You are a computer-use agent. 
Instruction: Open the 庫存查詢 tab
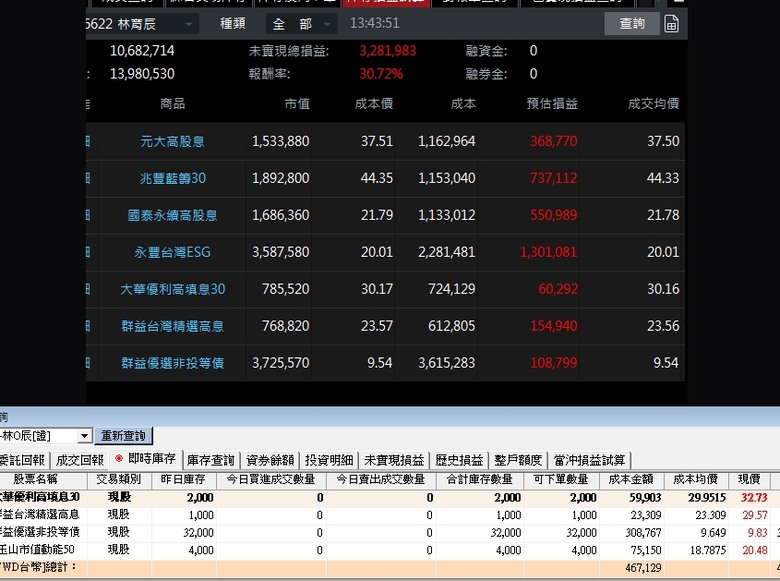tap(211, 460)
